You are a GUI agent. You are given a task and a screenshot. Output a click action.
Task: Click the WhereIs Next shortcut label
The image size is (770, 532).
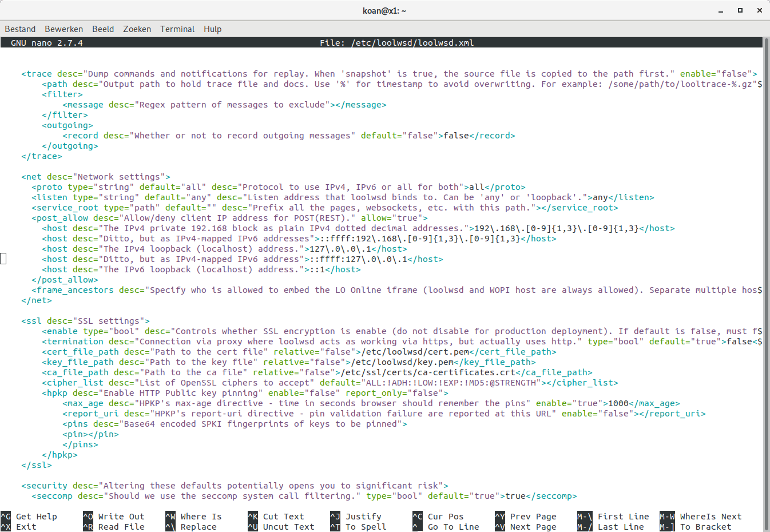pyautogui.click(x=711, y=517)
